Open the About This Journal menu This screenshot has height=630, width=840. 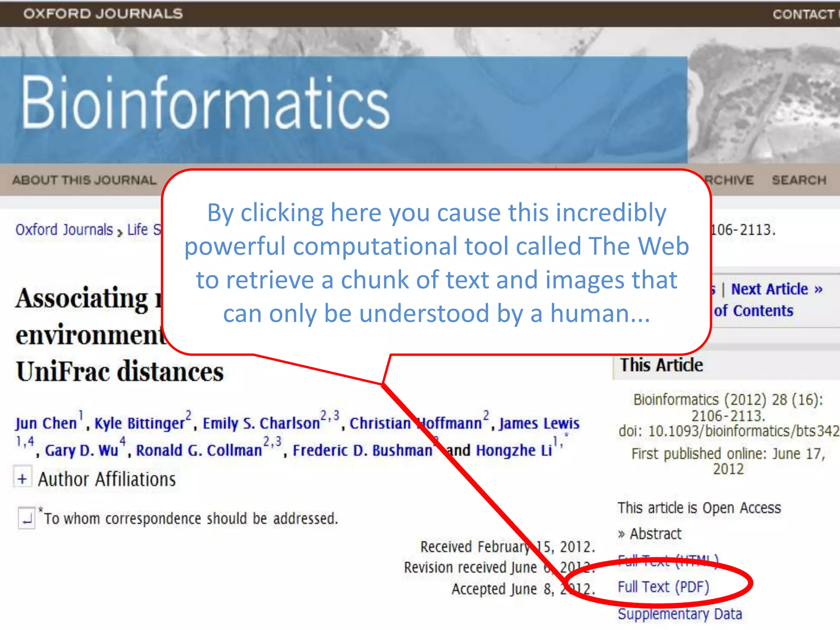pyautogui.click(x=84, y=180)
